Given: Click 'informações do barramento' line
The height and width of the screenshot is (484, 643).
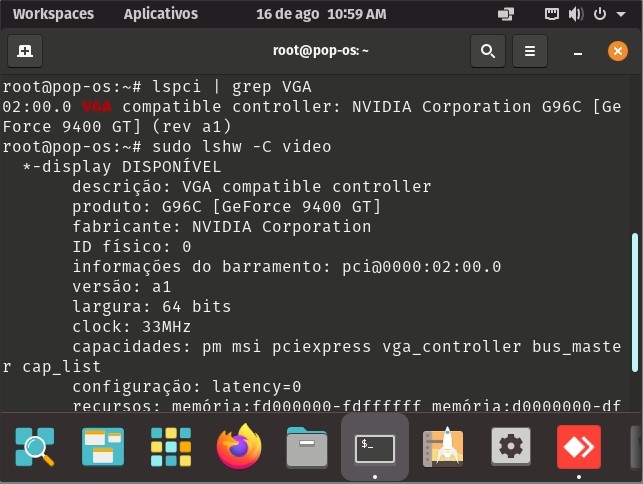Looking at the screenshot, I should pos(287,267).
